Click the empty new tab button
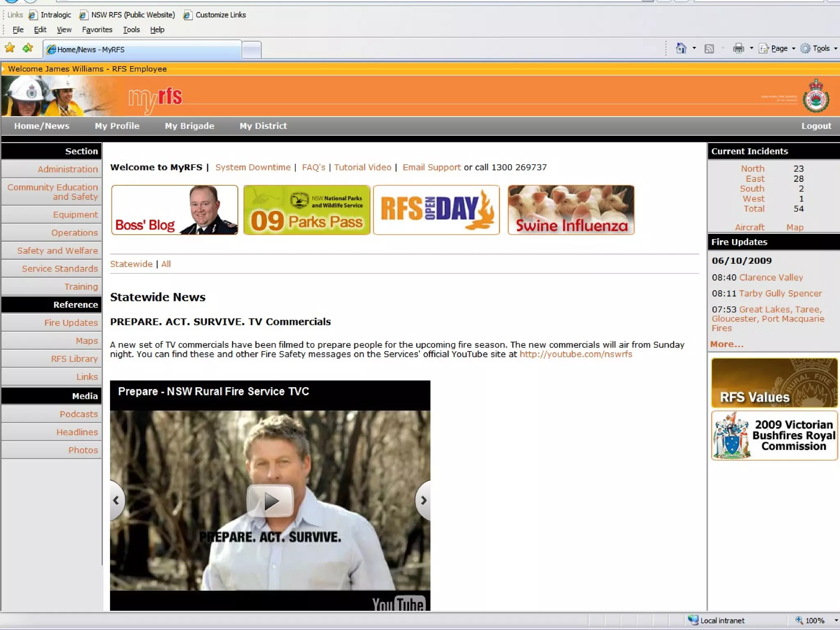The height and width of the screenshot is (630, 840). click(251, 50)
